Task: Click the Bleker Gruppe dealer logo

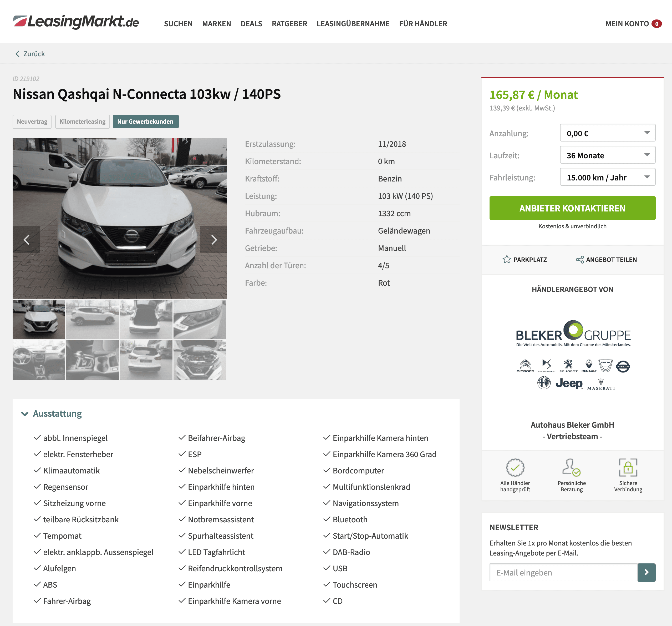Action: tap(573, 334)
